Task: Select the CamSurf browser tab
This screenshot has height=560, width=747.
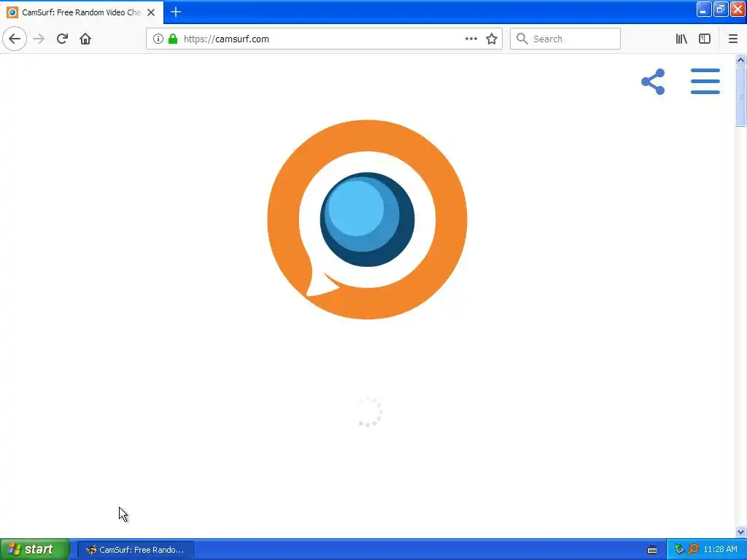Action: coord(81,12)
